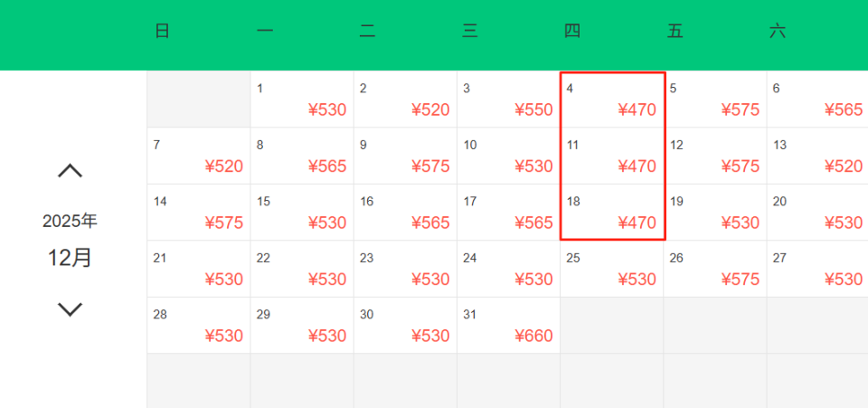Pick December 2 with ¥520 fare
Image resolution: width=868 pixels, height=408 pixels.
(x=405, y=100)
